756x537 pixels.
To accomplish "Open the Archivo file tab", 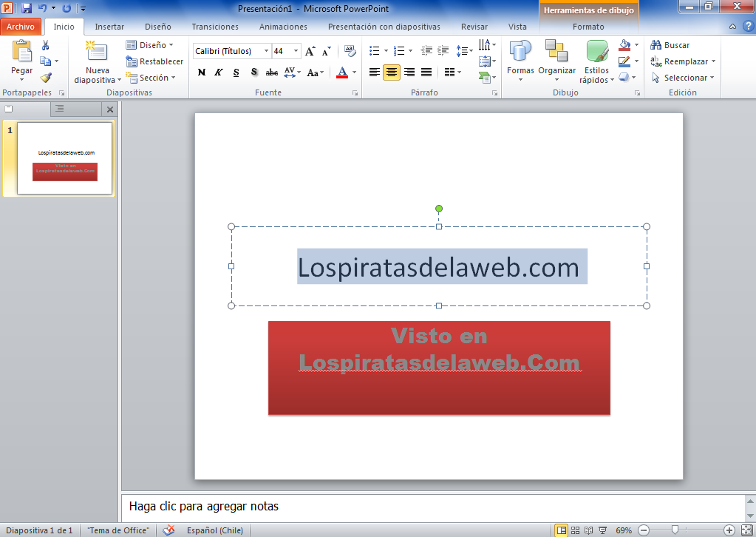I will pos(20,27).
